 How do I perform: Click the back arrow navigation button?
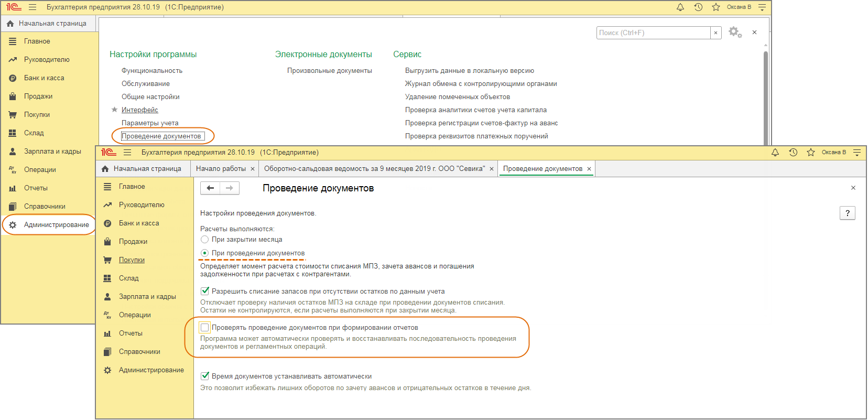(x=210, y=188)
